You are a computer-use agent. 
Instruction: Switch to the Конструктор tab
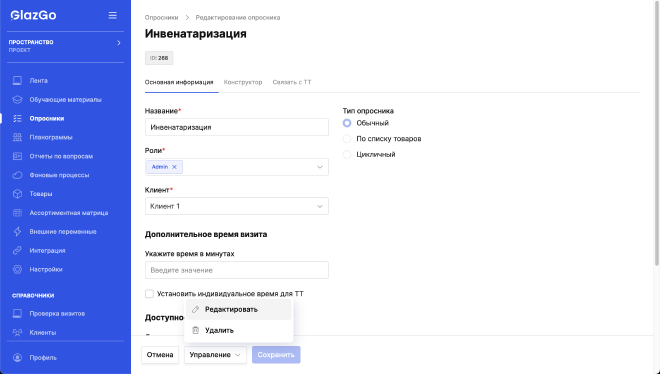coord(243,82)
